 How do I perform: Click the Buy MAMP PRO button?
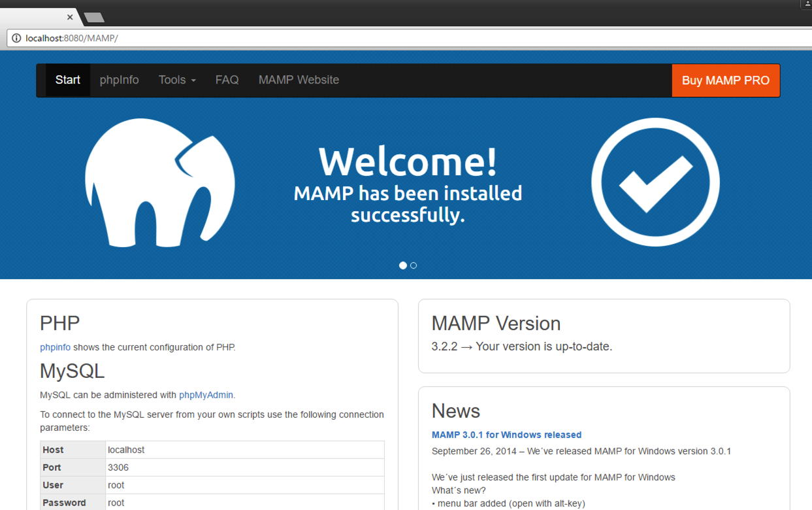pos(725,80)
